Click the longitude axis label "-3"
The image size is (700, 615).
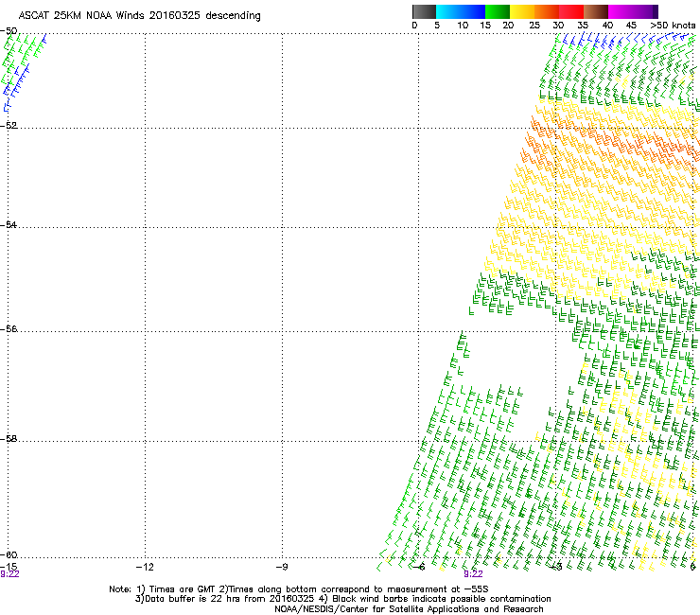pyautogui.click(x=556, y=567)
